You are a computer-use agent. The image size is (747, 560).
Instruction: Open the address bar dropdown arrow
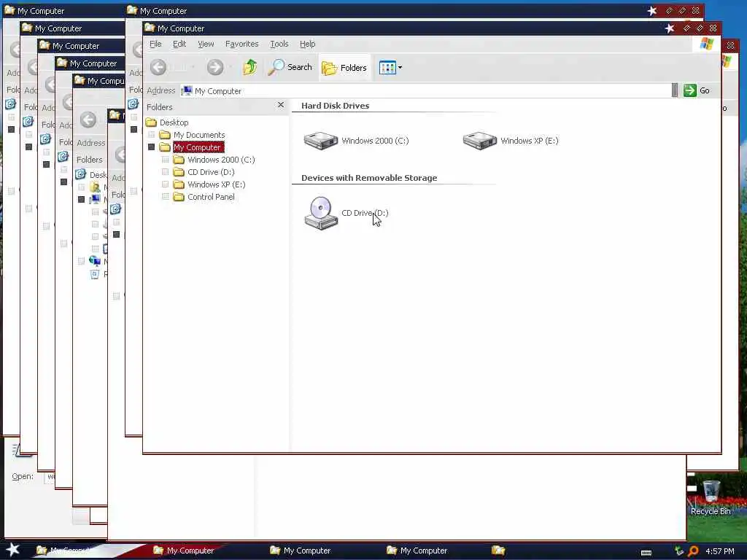(675, 90)
